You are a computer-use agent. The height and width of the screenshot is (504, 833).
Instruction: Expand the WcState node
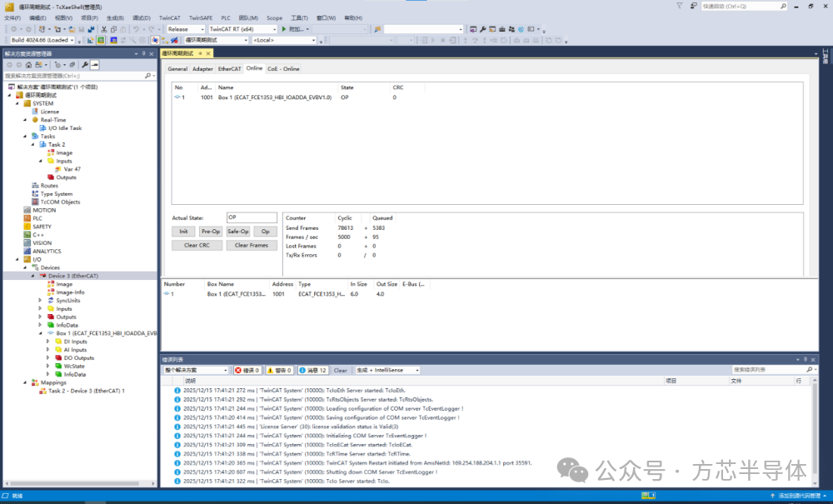[x=47, y=366]
